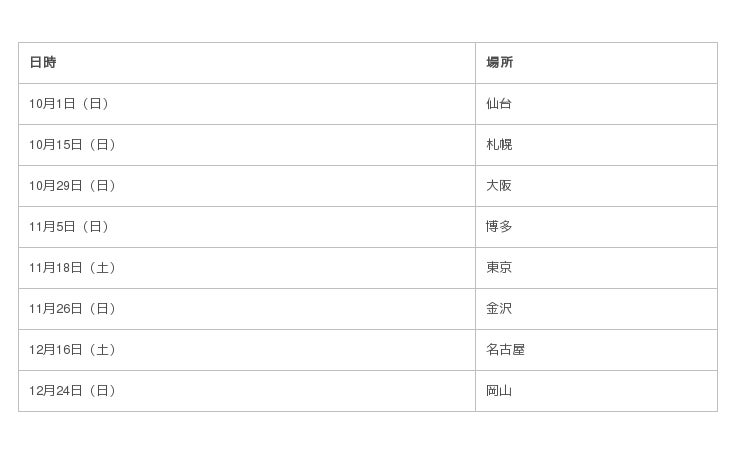This screenshot has width=740, height=452.
Task: Click the 仙台 location cell
Action: point(499,104)
